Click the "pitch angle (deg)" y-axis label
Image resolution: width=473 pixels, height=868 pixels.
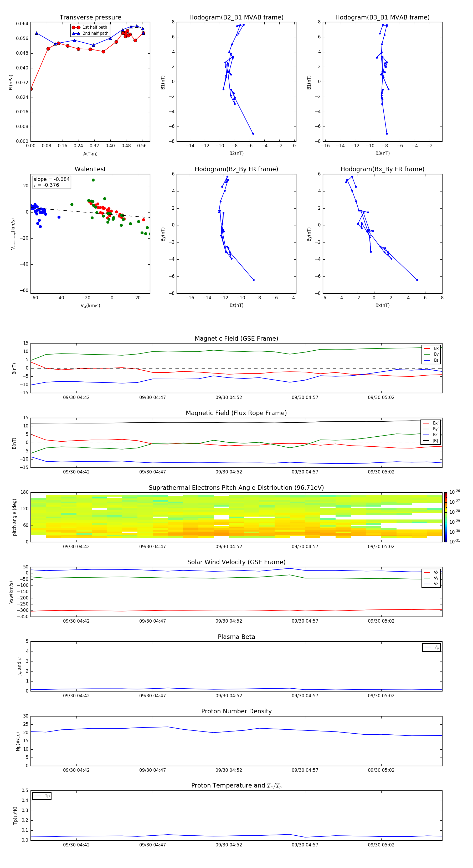point(14,517)
